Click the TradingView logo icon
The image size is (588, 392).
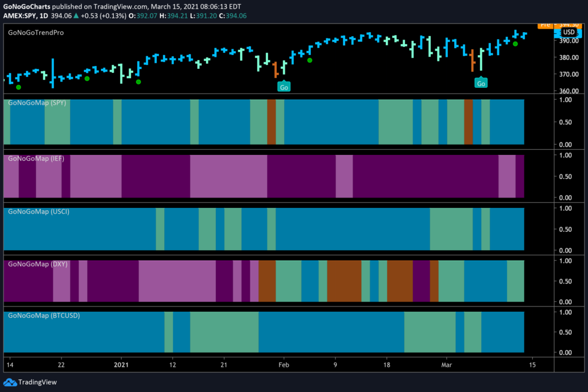(x=10, y=382)
